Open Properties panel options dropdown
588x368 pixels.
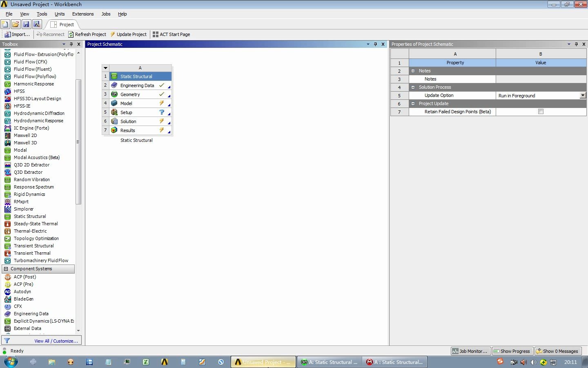click(569, 44)
